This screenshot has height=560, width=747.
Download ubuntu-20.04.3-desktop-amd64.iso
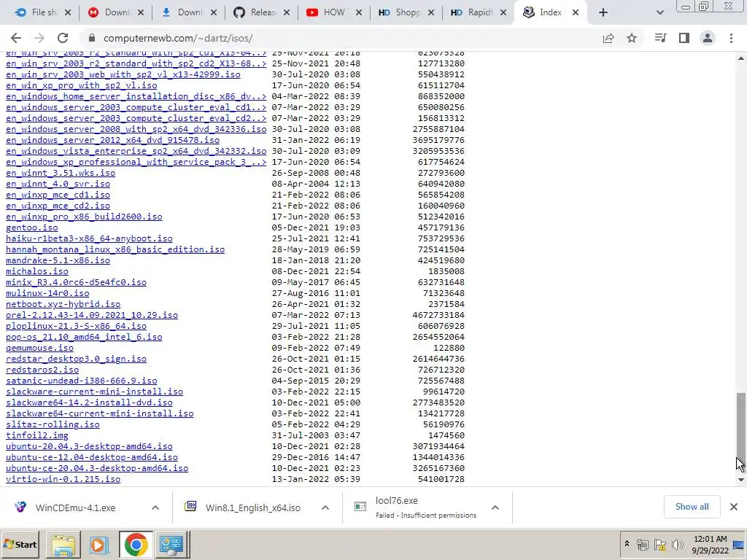[89, 447]
